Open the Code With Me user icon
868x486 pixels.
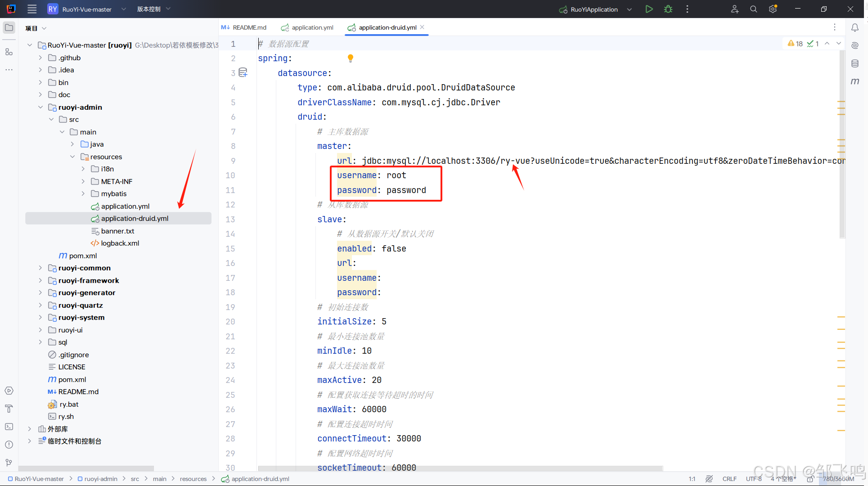pos(734,9)
